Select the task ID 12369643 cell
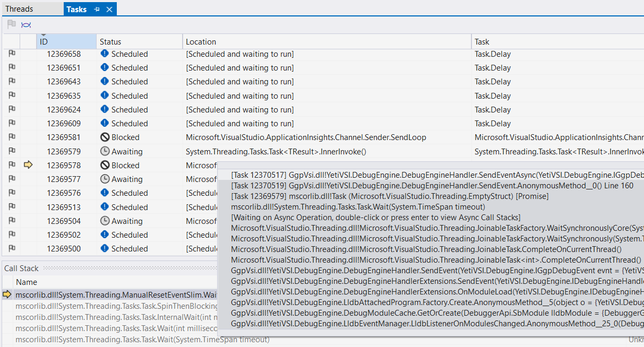The height and width of the screenshot is (347, 644). (x=64, y=81)
